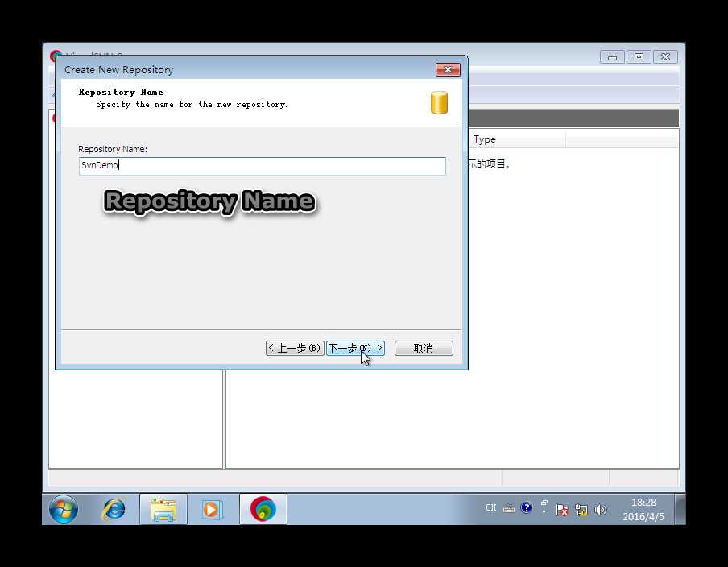728x567 pixels.
Task: Click the Repository Name input field
Action: [262, 166]
